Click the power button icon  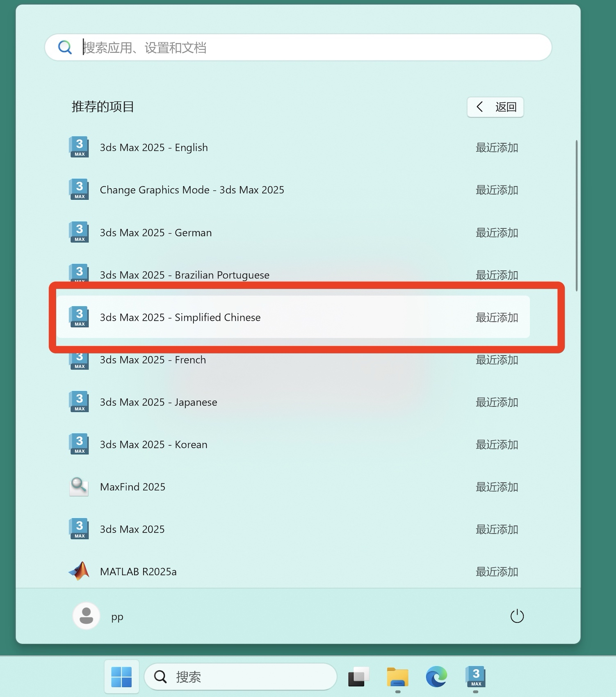517,616
